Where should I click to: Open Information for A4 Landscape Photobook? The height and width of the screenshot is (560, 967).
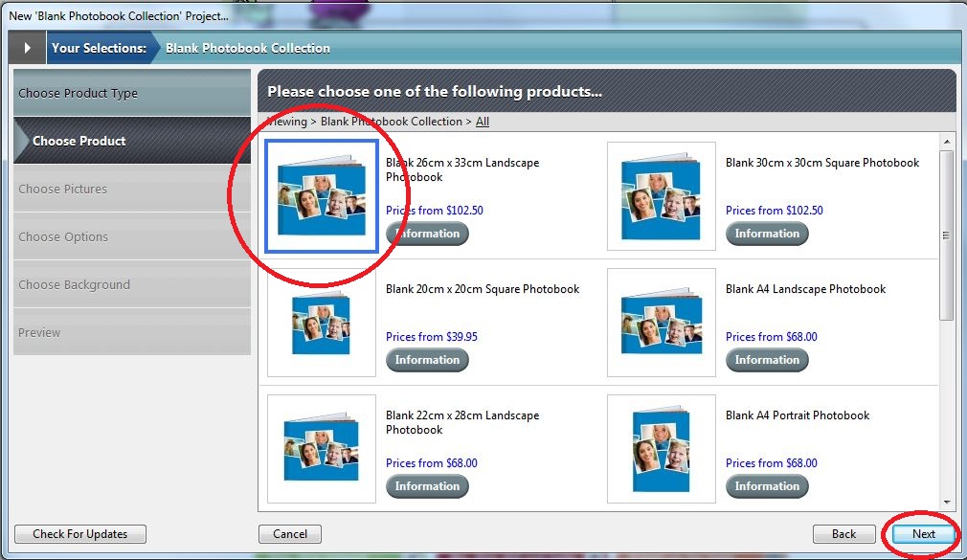[x=767, y=360]
